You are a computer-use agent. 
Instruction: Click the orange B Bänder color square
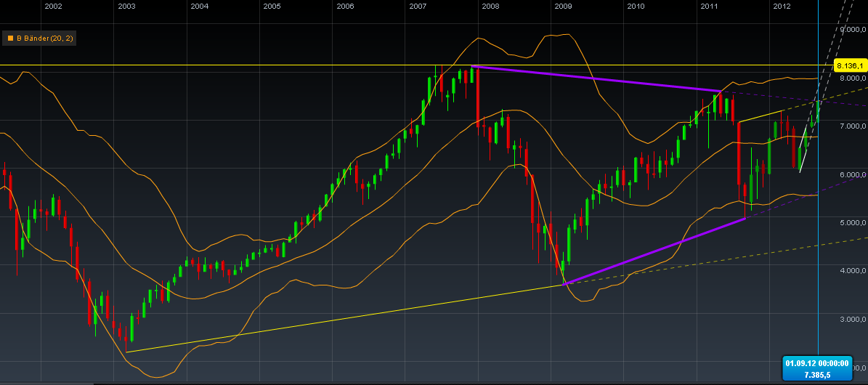10,38
